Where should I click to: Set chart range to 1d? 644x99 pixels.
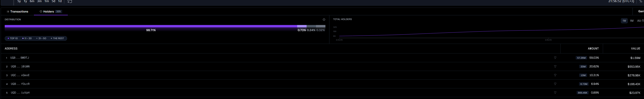[60, 1]
